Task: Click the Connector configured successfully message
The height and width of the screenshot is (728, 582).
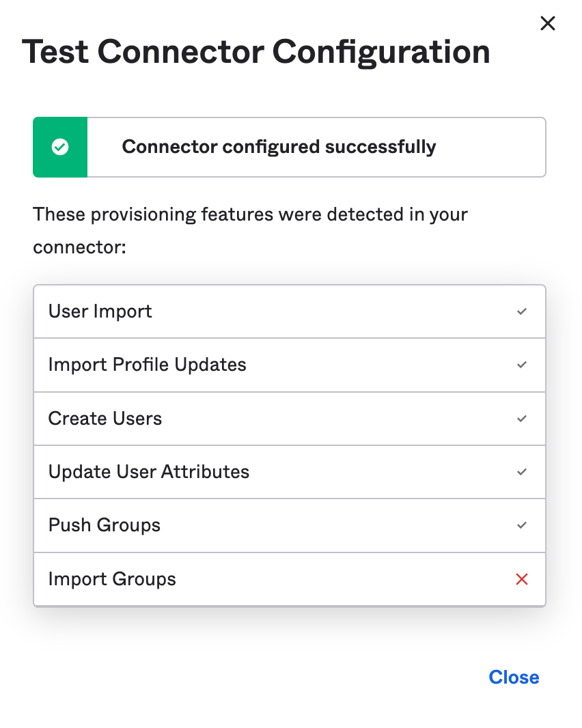Action: 279,146
